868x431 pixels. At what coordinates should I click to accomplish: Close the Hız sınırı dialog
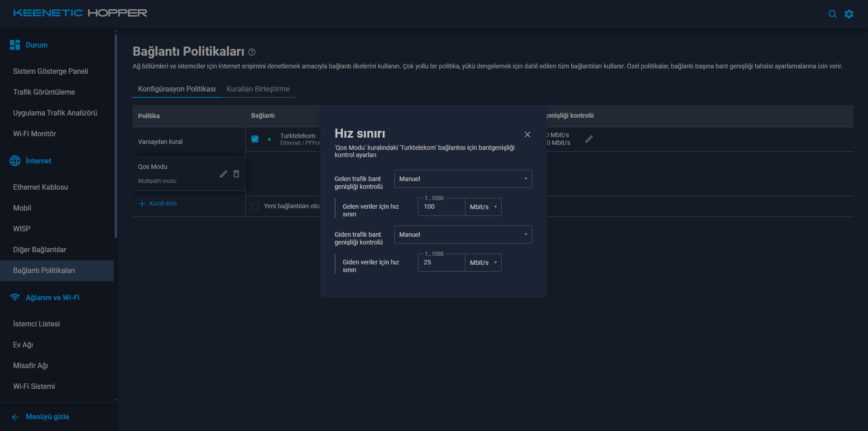click(x=528, y=134)
